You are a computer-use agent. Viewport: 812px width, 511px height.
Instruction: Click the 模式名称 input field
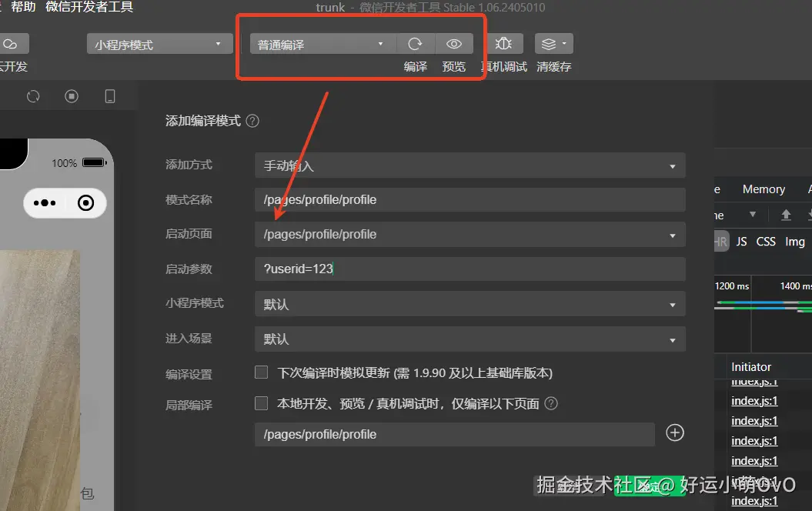[x=470, y=200]
